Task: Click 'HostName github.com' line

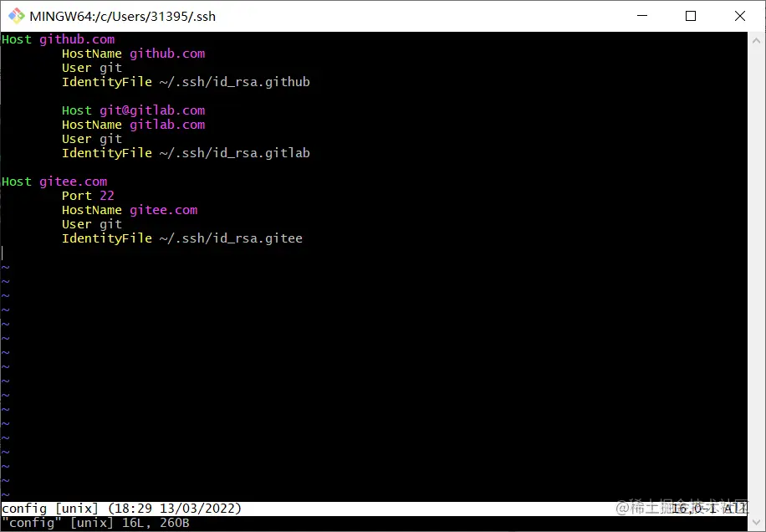Action: pyautogui.click(x=133, y=54)
